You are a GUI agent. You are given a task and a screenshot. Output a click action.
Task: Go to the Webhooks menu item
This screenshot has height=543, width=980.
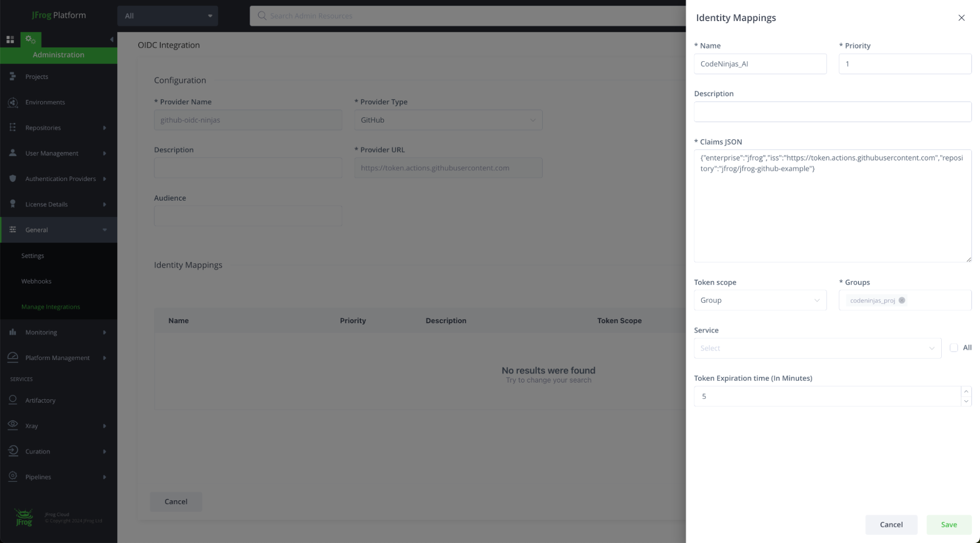pyautogui.click(x=36, y=281)
